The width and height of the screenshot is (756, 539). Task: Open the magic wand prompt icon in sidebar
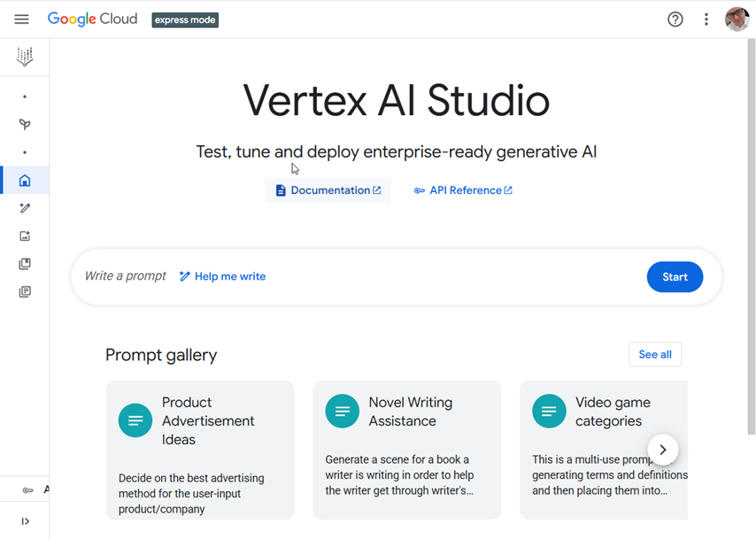(x=25, y=208)
